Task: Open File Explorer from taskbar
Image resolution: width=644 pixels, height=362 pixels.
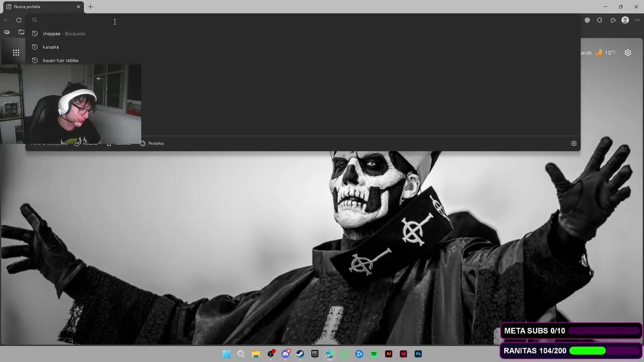Action: (x=256, y=354)
